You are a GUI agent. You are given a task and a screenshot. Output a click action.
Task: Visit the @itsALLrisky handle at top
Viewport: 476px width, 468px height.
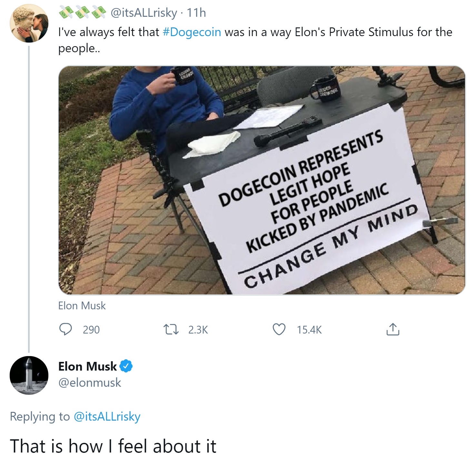pyautogui.click(x=144, y=13)
